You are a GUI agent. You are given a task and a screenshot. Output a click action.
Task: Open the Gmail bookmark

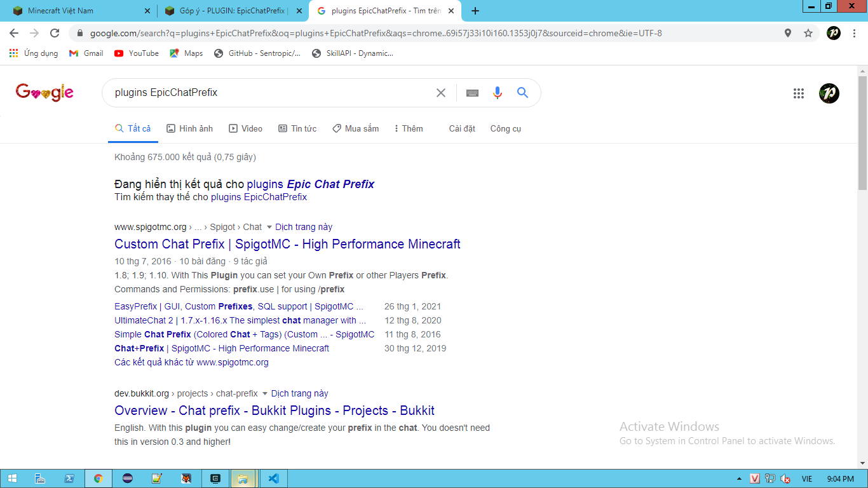pyautogui.click(x=86, y=53)
